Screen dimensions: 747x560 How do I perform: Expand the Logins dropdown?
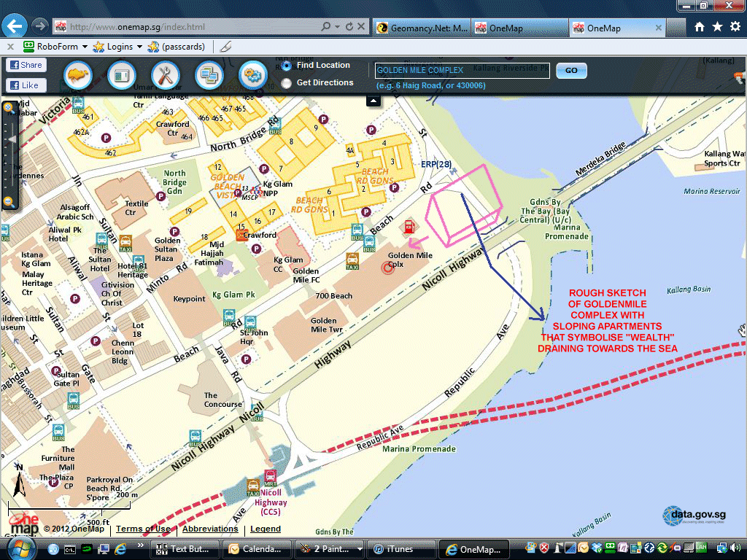click(139, 47)
